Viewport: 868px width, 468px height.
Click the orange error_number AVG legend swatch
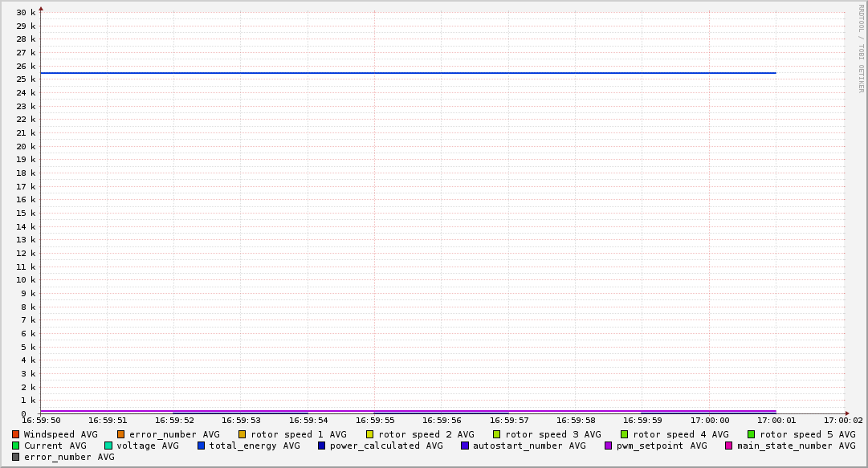click(121, 434)
